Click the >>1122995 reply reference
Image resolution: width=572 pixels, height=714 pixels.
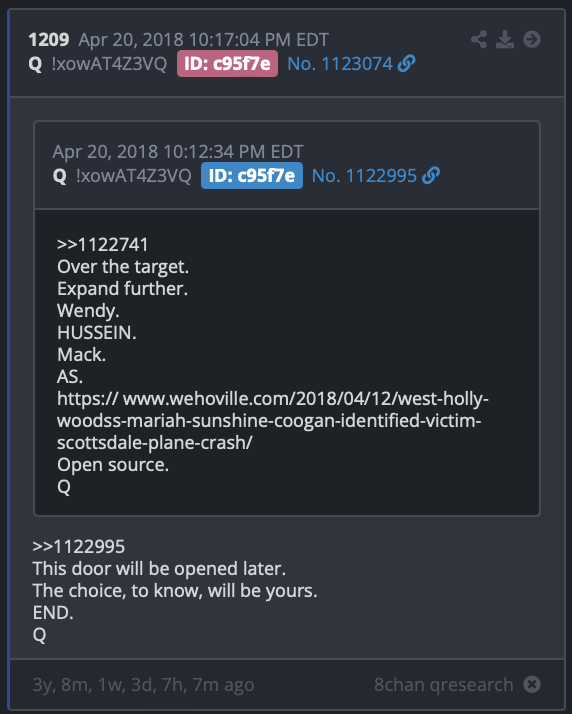click(x=78, y=546)
